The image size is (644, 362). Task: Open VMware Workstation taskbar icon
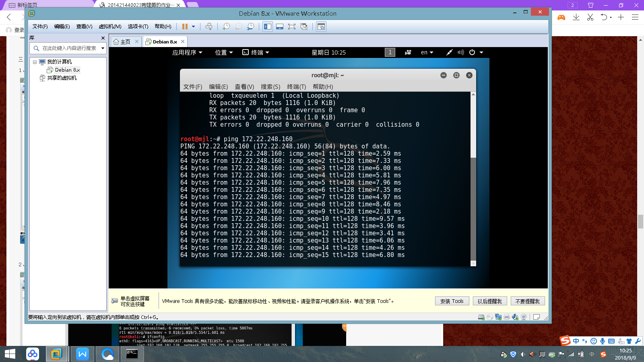coord(56,354)
